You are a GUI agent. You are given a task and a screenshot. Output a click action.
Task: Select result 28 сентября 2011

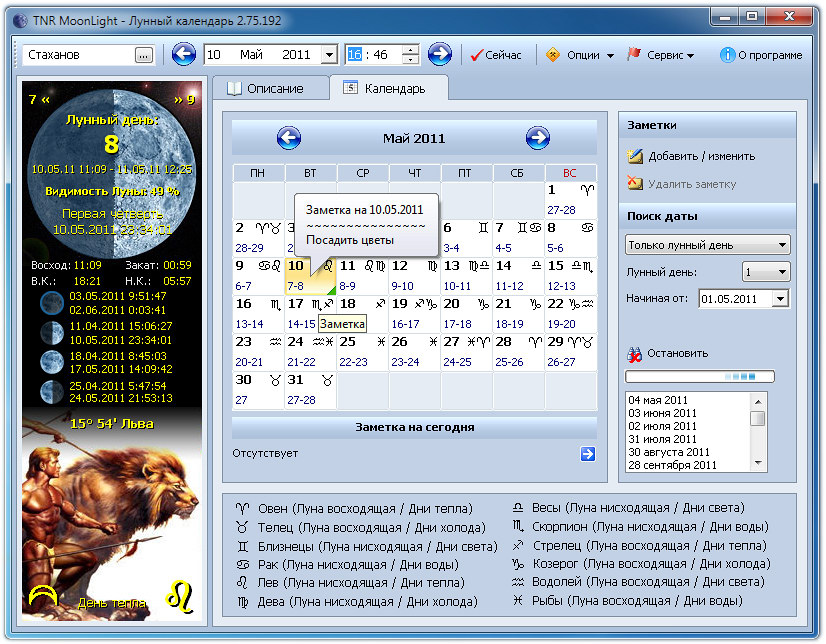[672, 465]
